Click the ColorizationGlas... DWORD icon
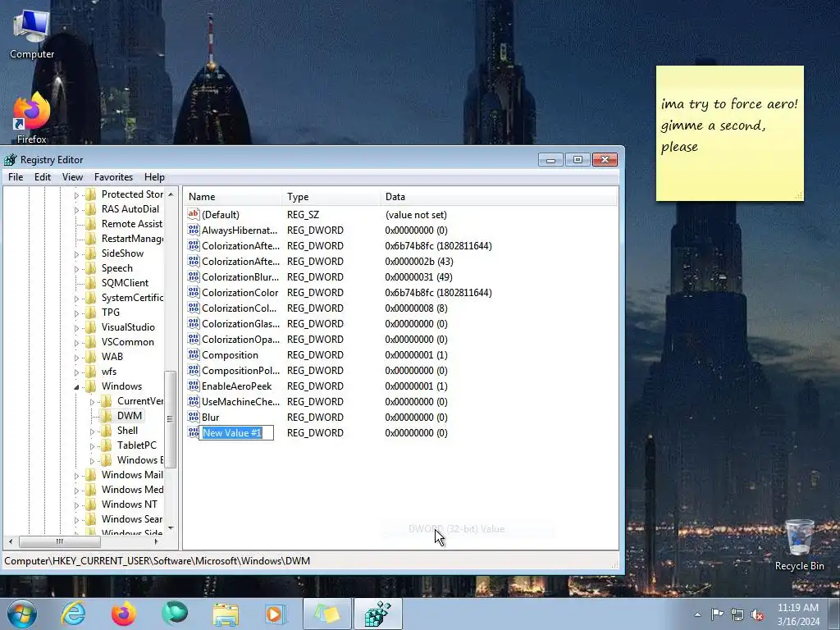Screen dimensions: 840x630 click(x=194, y=323)
